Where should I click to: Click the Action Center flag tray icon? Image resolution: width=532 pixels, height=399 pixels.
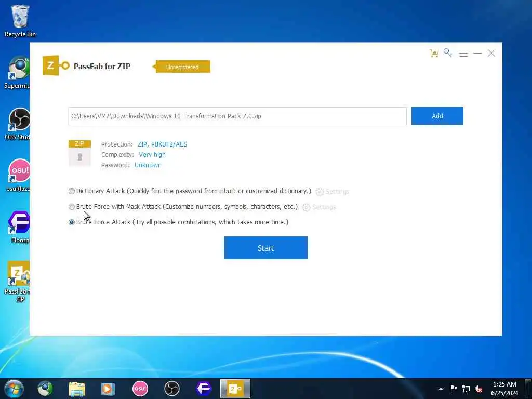[x=453, y=389]
